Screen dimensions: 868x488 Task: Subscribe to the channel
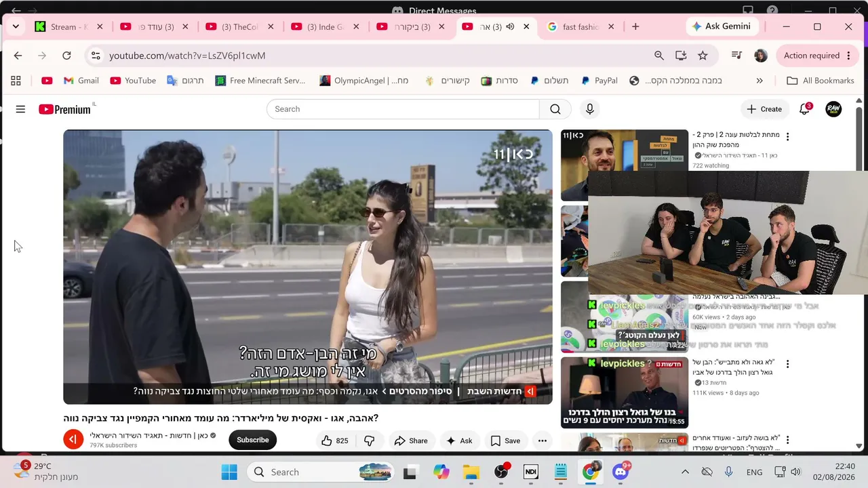click(252, 440)
